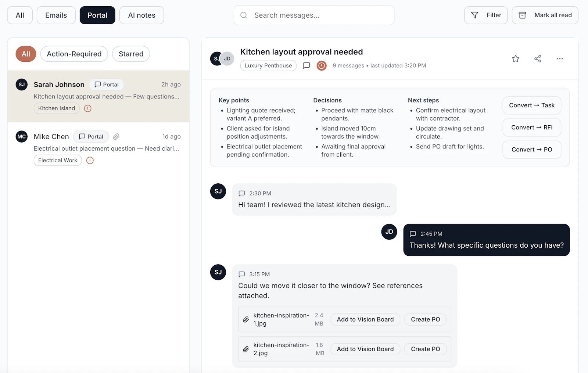Filter the list by Starred

click(x=131, y=54)
